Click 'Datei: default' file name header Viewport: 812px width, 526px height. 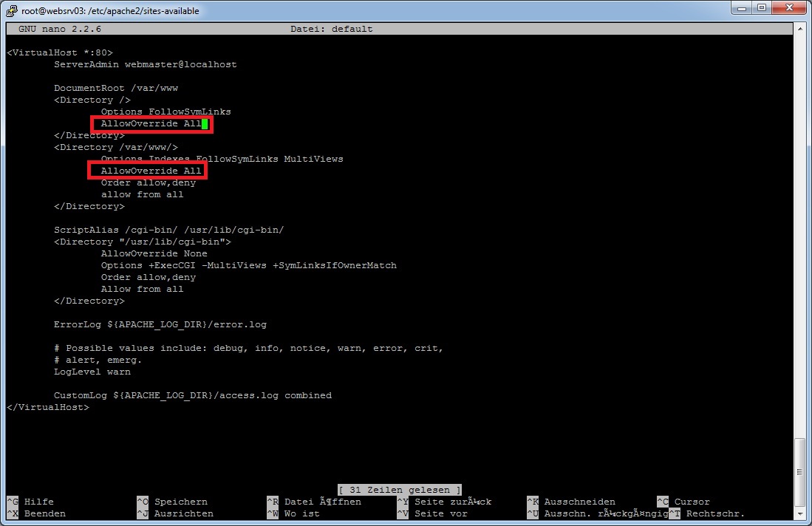(332, 29)
